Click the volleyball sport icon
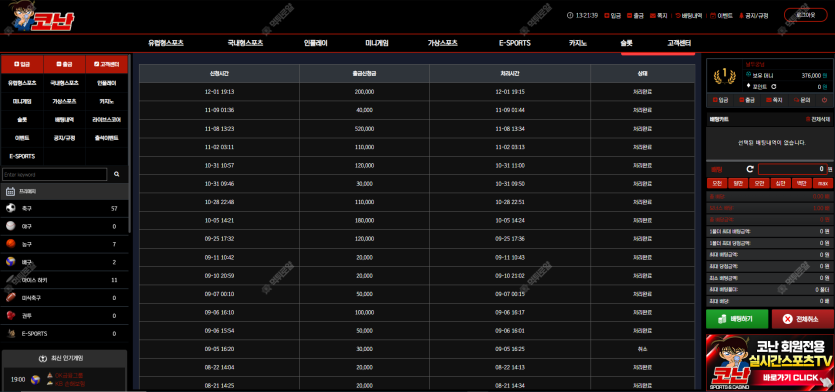The height and width of the screenshot is (392, 835). pos(11,262)
